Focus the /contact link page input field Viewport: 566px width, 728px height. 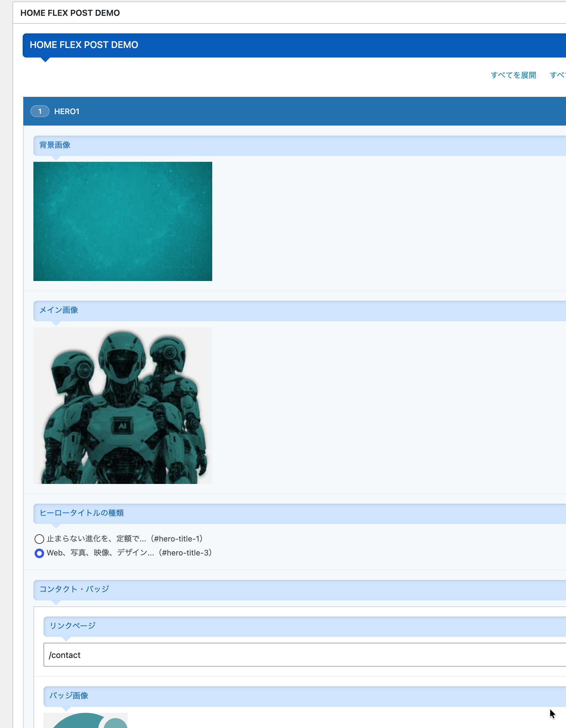(304, 655)
